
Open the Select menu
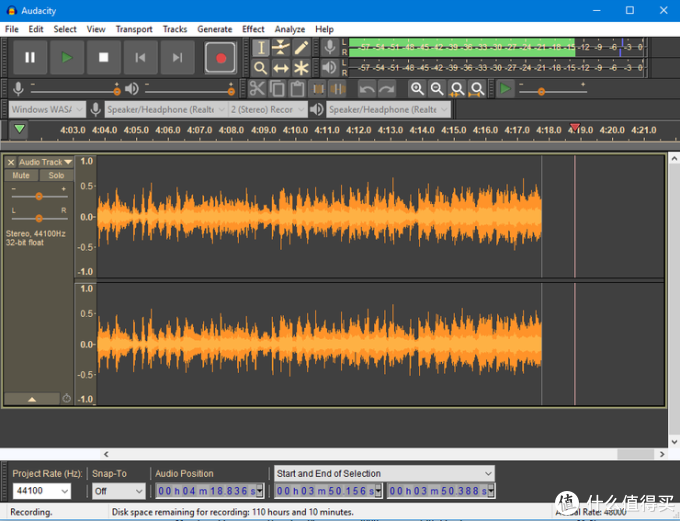click(65, 29)
